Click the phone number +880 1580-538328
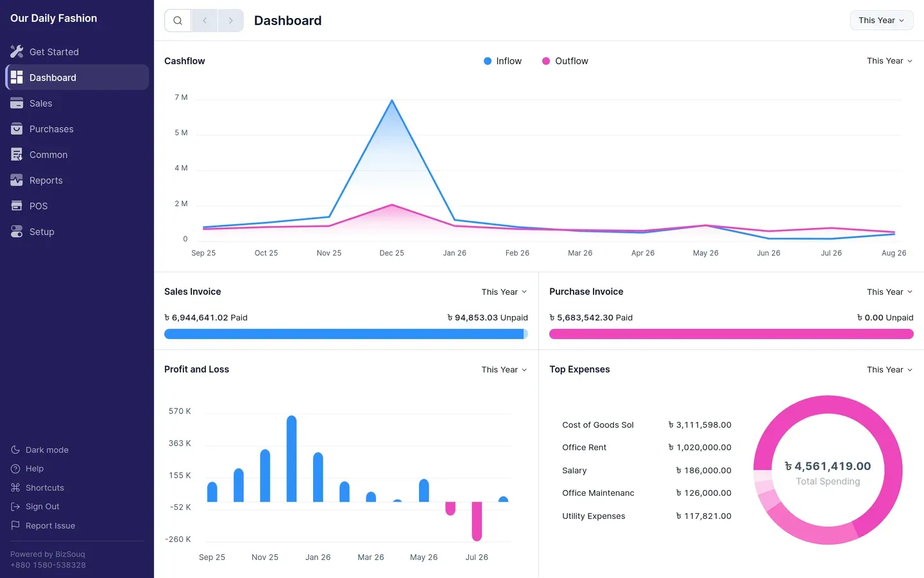924x578 pixels. tap(48, 565)
